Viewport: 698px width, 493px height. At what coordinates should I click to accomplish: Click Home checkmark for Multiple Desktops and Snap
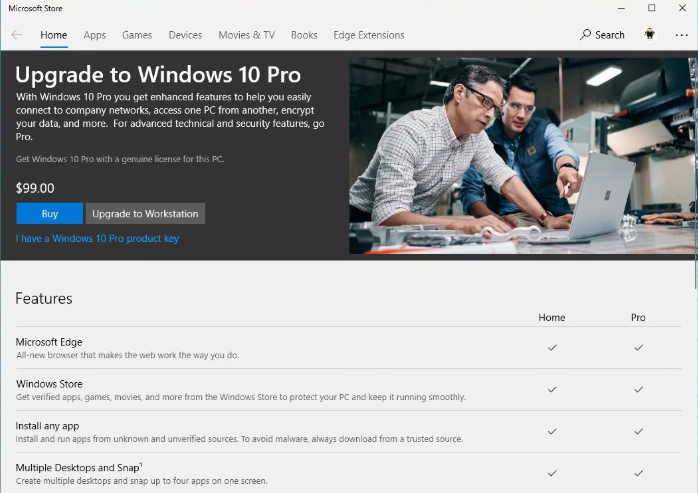click(x=552, y=473)
